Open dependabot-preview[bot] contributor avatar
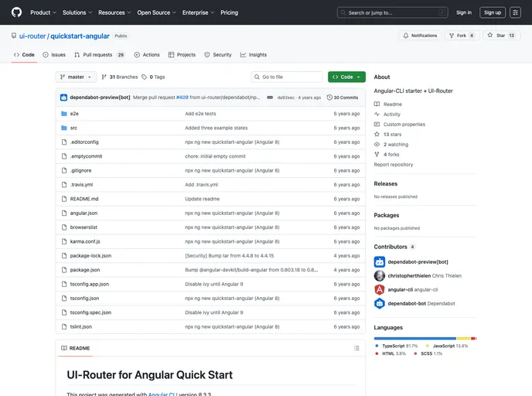 (x=380, y=262)
